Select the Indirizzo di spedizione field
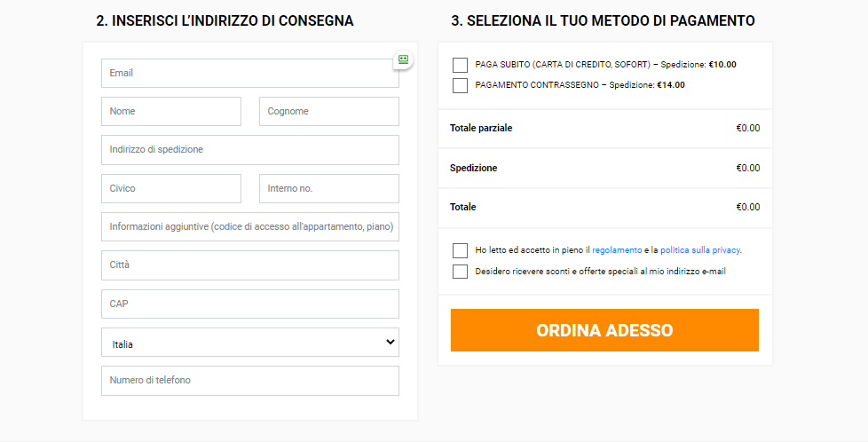Image resolution: width=868 pixels, height=442 pixels. (249, 150)
